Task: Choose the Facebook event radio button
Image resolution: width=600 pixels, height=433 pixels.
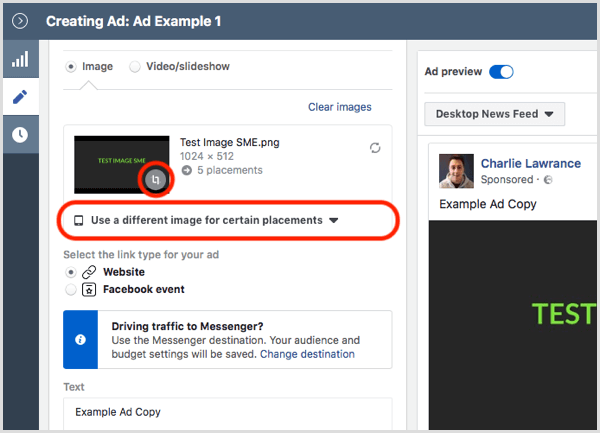Action: [71, 290]
